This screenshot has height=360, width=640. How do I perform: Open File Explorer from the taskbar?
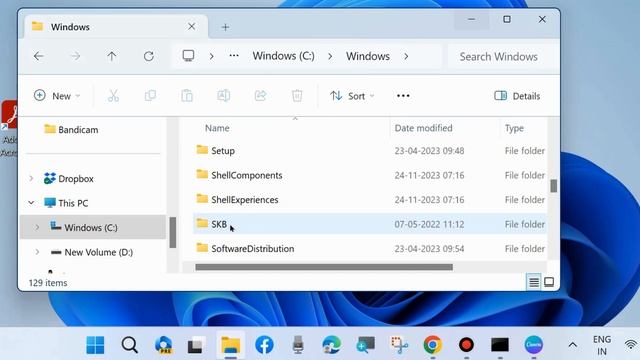click(230, 345)
